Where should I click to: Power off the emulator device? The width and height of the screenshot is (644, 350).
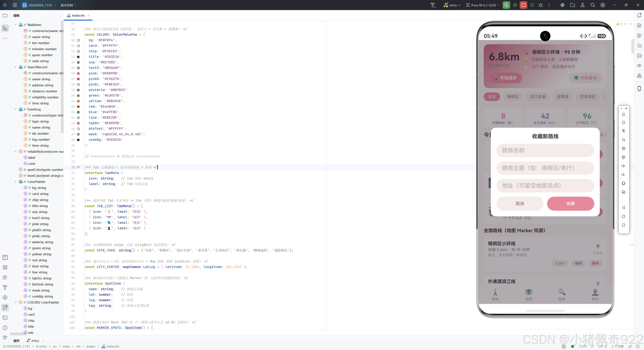(624, 122)
